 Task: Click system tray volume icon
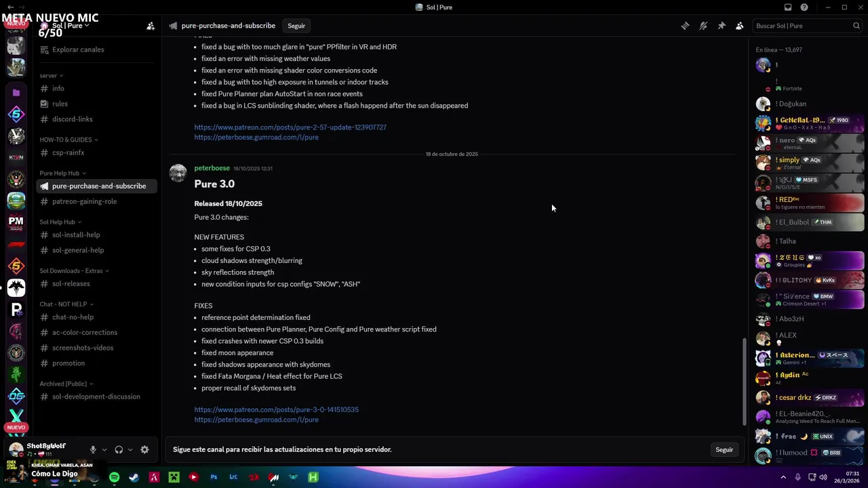coord(823,477)
